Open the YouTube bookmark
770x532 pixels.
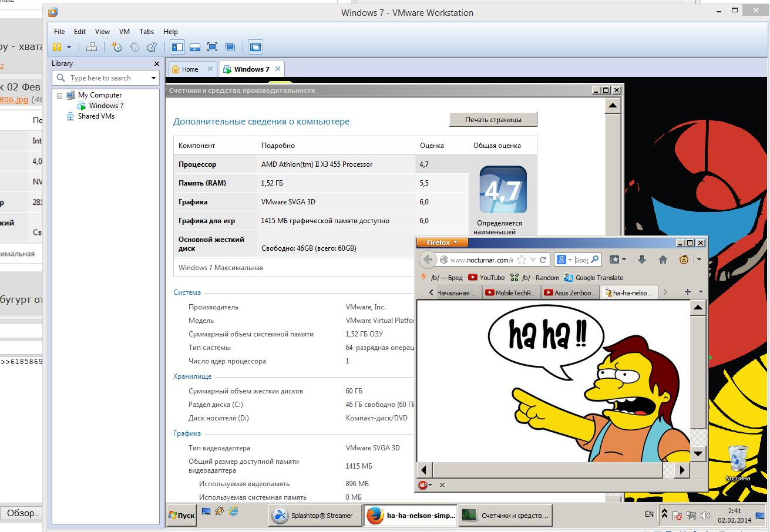tap(486, 278)
